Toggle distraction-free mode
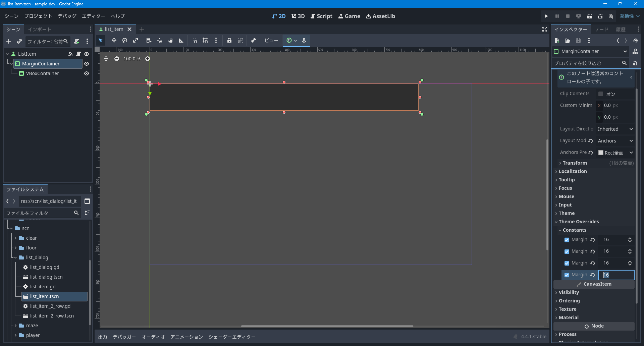 click(x=545, y=30)
